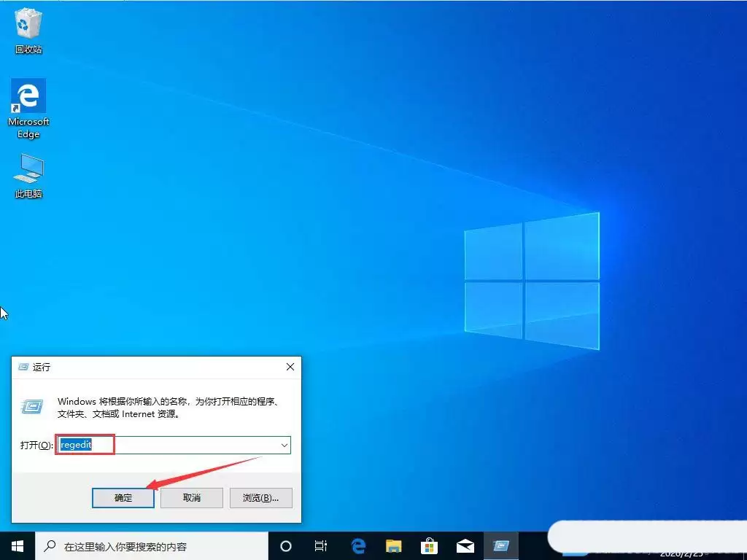Open the 浏览 (Browse) dialog
This screenshot has height=560, width=747.
click(260, 497)
